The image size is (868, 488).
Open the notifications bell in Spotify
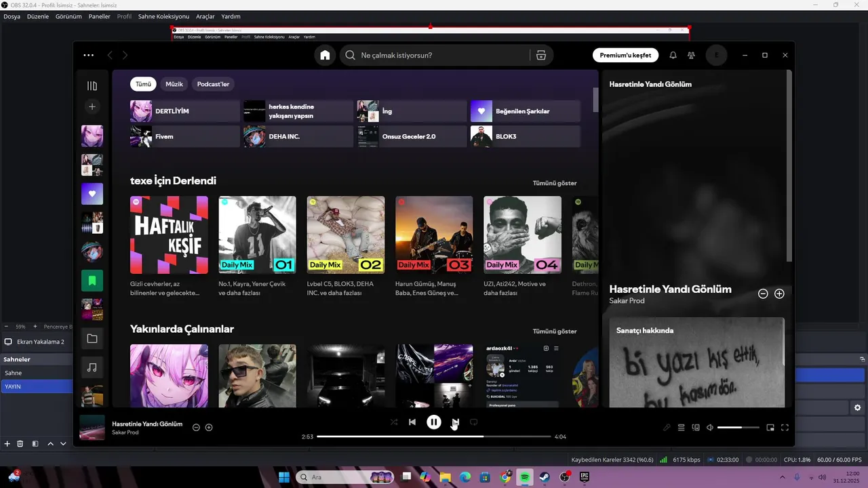[673, 56]
